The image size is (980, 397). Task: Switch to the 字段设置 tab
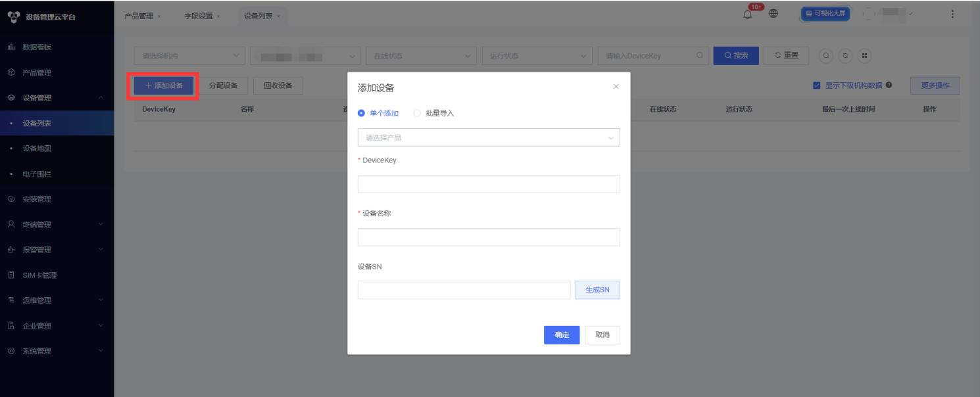pos(198,16)
